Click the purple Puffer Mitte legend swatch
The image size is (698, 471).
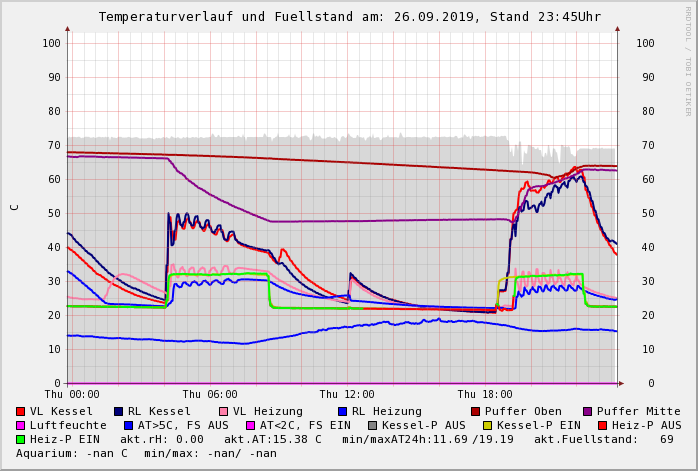[x=588, y=411]
